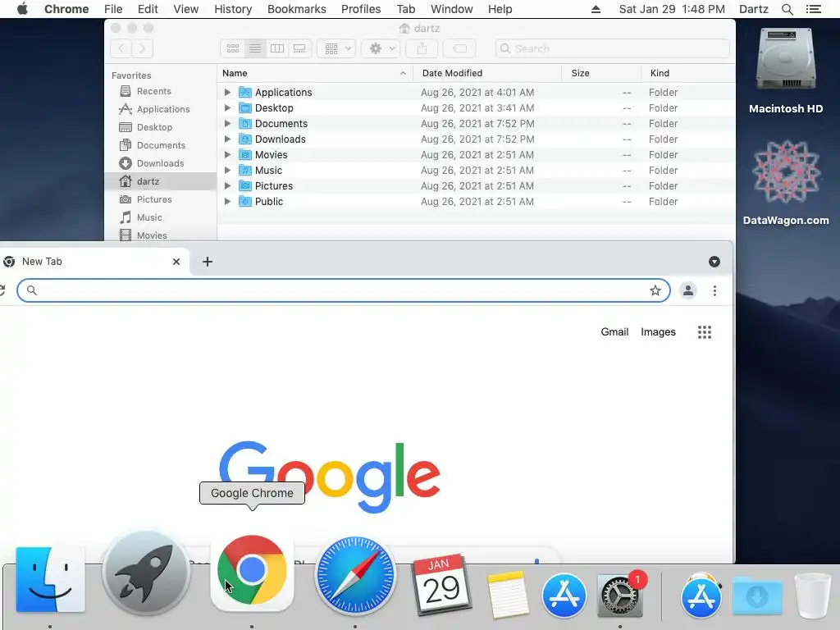Select the Public folder row
This screenshot has height=630, width=840.
476,202
